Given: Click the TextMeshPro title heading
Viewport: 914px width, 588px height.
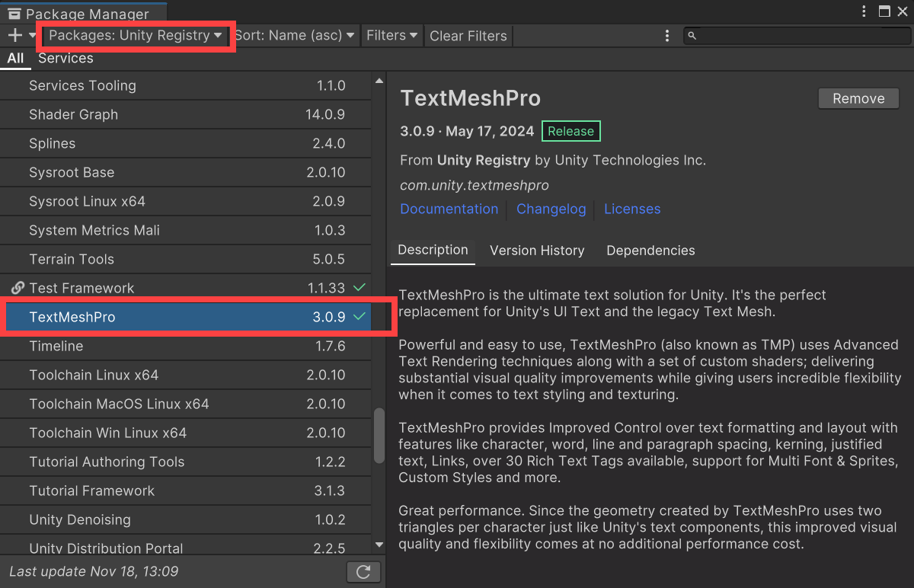Looking at the screenshot, I should pos(471,98).
